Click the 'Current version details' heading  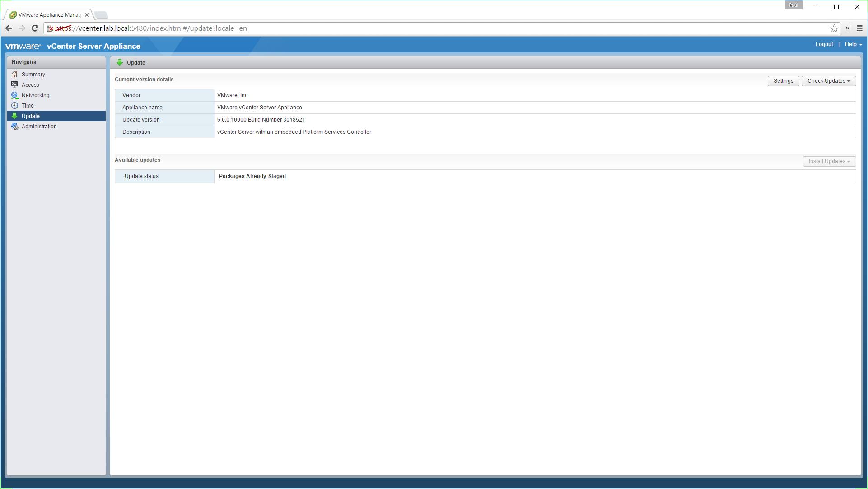click(x=144, y=80)
